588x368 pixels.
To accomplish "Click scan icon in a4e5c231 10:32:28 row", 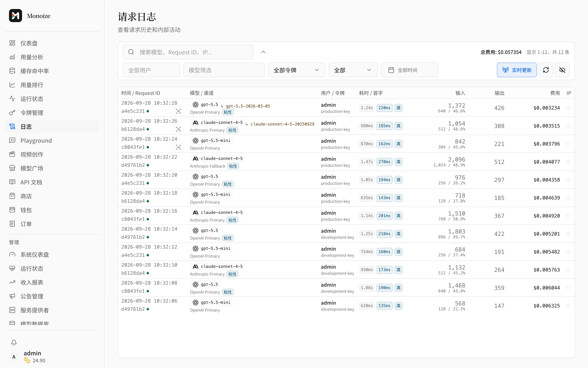I will [x=178, y=111].
